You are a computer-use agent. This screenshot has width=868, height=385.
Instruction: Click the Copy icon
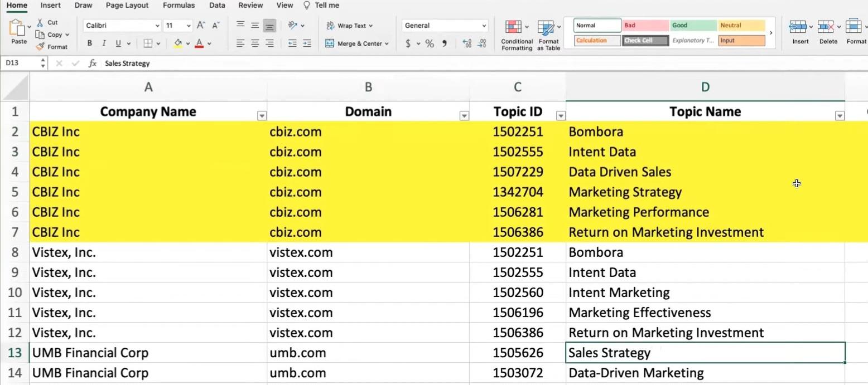tap(40, 35)
